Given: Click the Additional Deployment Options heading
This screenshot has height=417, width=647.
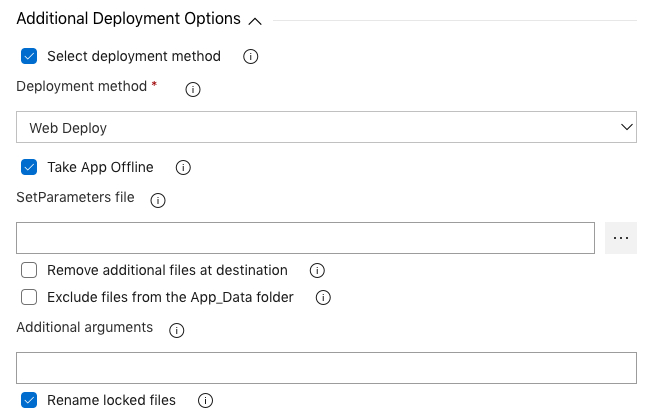Looking at the screenshot, I should pos(128,19).
